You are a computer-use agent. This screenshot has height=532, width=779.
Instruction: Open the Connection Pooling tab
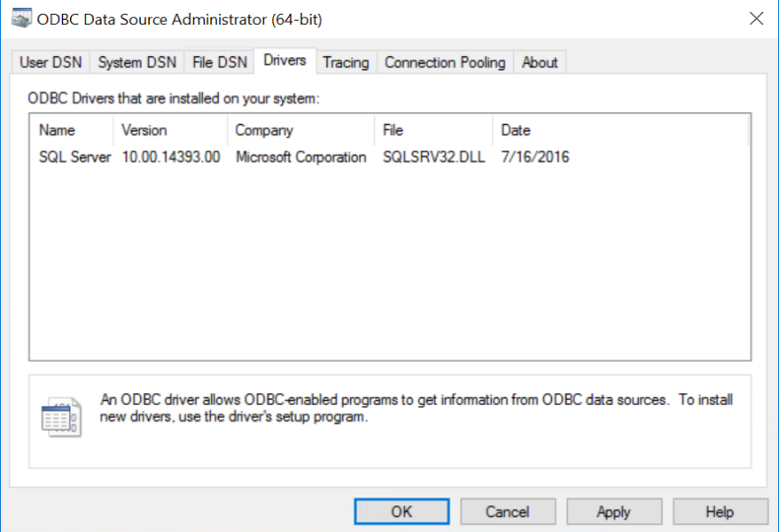click(445, 62)
